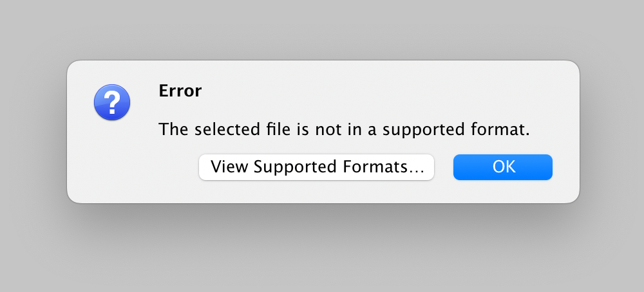
Task: Click the empty dialog area below the icon
Action: pos(112,164)
